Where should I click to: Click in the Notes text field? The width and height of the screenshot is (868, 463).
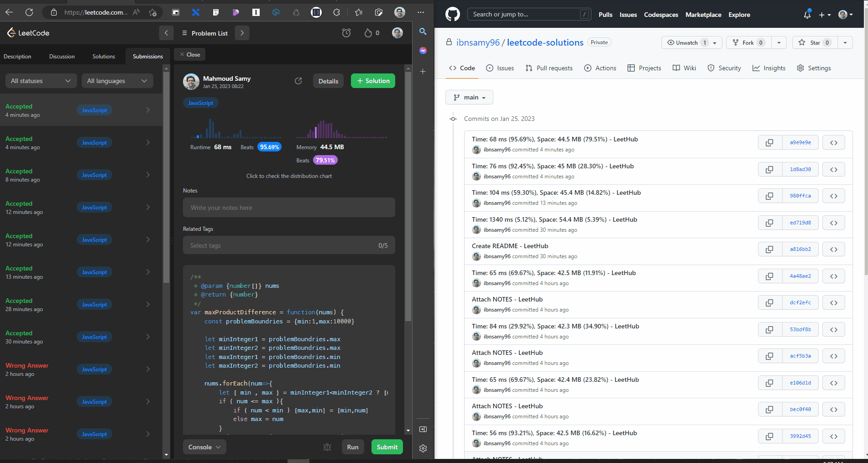coord(289,208)
